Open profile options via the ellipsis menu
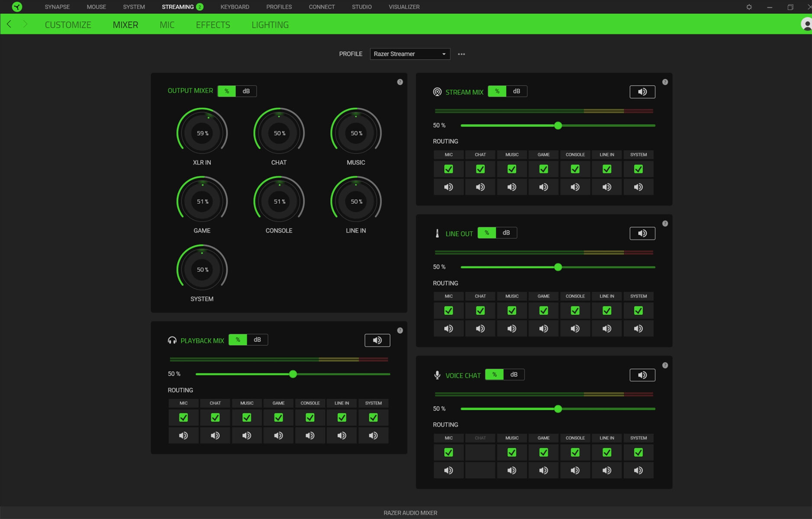 [461, 54]
